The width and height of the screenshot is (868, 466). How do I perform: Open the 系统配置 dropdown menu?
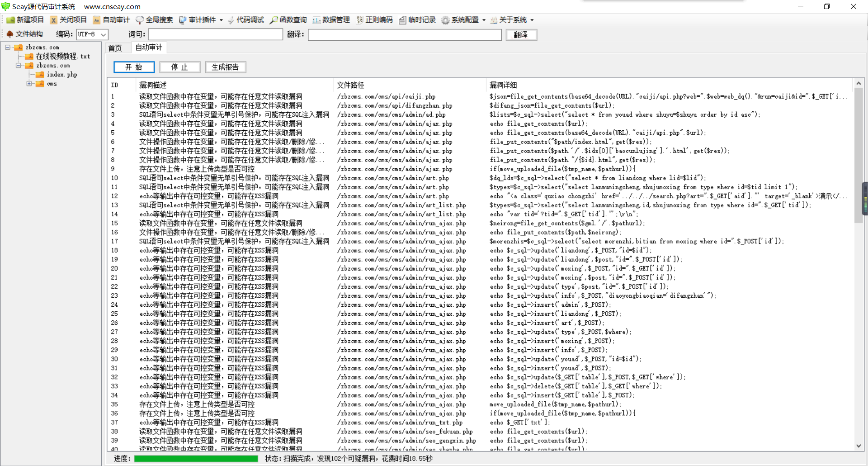(x=484, y=20)
